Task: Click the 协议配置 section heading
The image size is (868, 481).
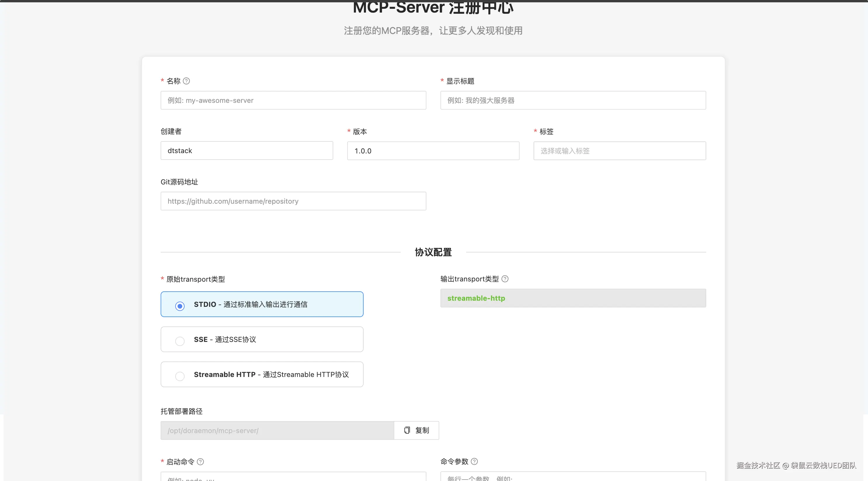Action: coord(433,252)
